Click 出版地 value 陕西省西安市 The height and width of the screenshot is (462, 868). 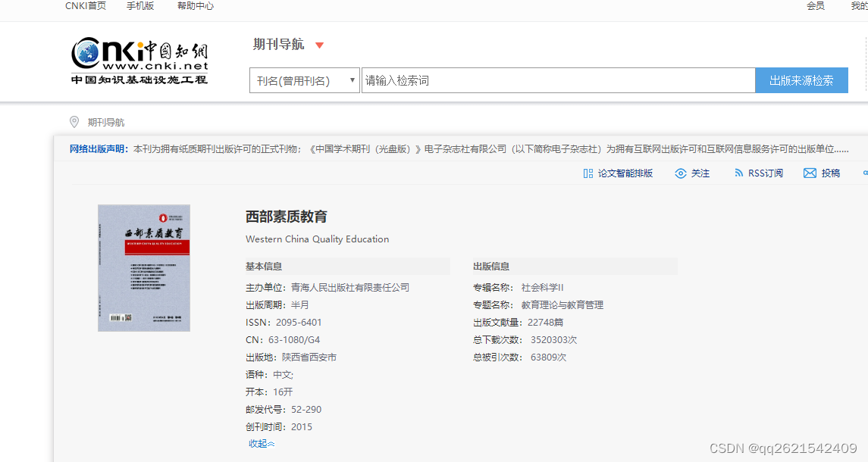tap(309, 357)
